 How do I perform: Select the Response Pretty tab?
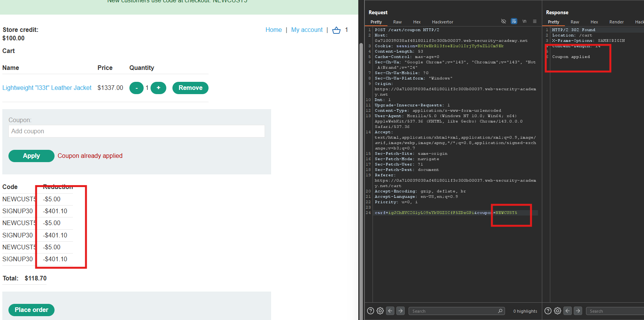tap(553, 22)
